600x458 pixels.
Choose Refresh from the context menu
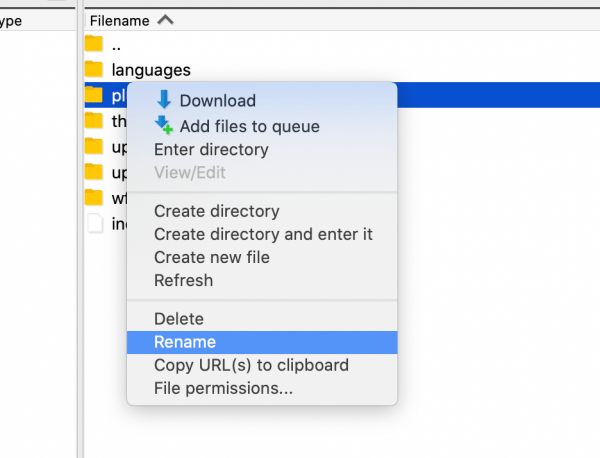click(262, 280)
